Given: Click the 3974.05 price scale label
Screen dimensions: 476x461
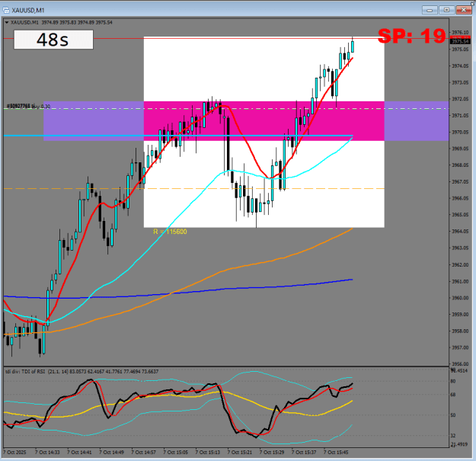Looking at the screenshot, I should 460,66.
